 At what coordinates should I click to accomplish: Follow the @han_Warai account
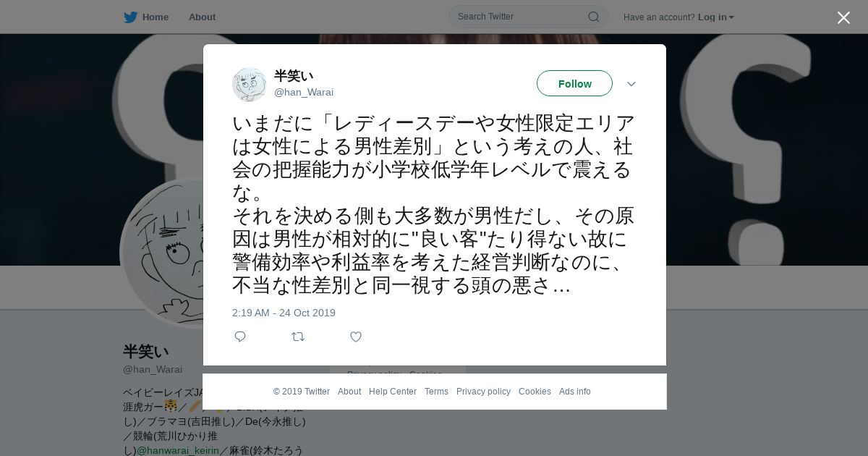coord(574,83)
